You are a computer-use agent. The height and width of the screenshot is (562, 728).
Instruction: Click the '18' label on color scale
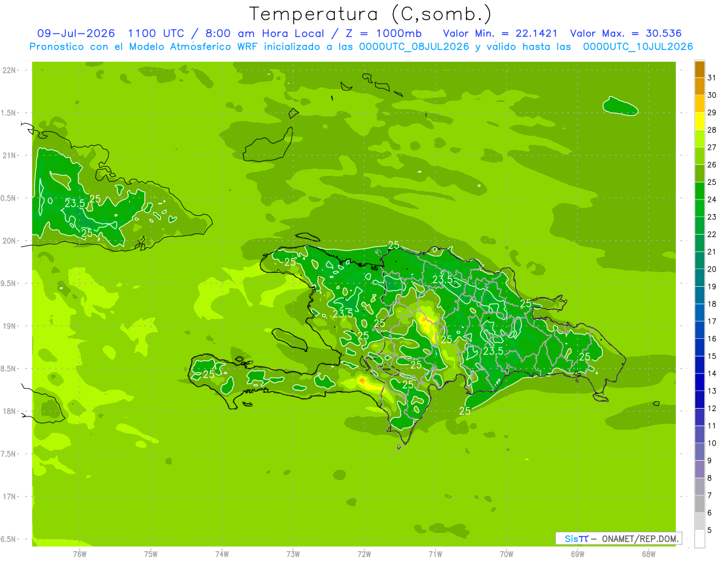[x=712, y=304]
